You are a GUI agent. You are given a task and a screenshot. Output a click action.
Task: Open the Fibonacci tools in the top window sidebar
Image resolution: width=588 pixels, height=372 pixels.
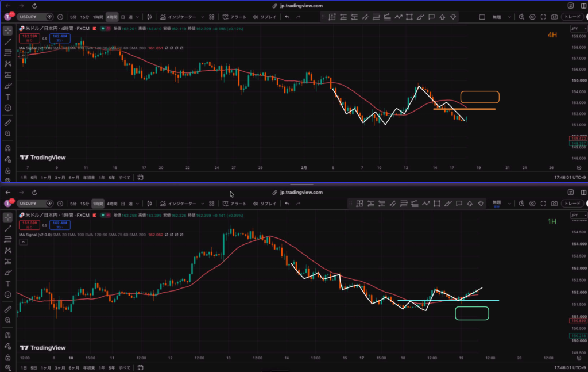[8, 53]
